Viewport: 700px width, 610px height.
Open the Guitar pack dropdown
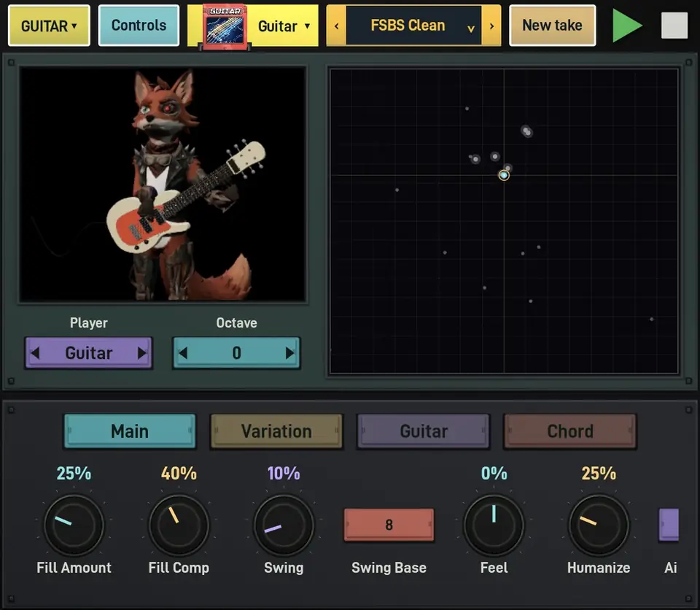pyautogui.click(x=283, y=26)
